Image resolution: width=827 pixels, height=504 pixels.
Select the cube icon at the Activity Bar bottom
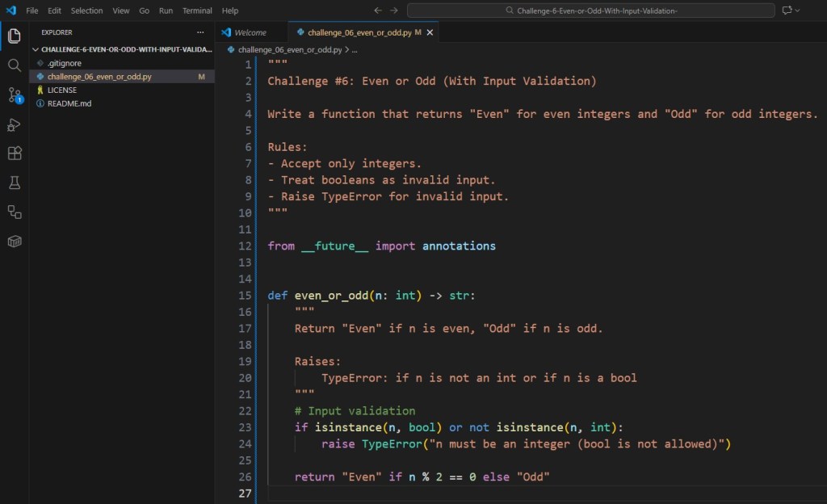14,241
